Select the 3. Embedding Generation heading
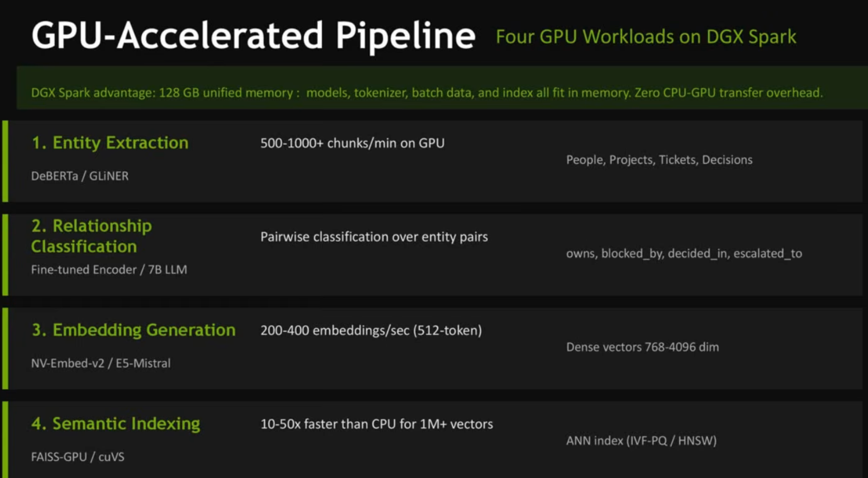This screenshot has height=478, width=868. 133,330
